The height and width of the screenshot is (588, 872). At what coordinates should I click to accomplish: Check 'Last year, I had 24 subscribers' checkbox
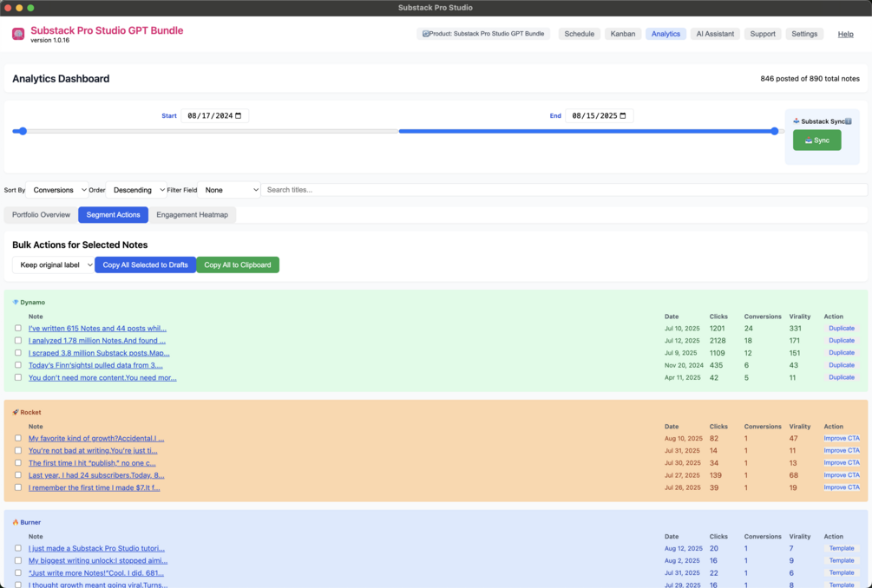click(x=18, y=475)
